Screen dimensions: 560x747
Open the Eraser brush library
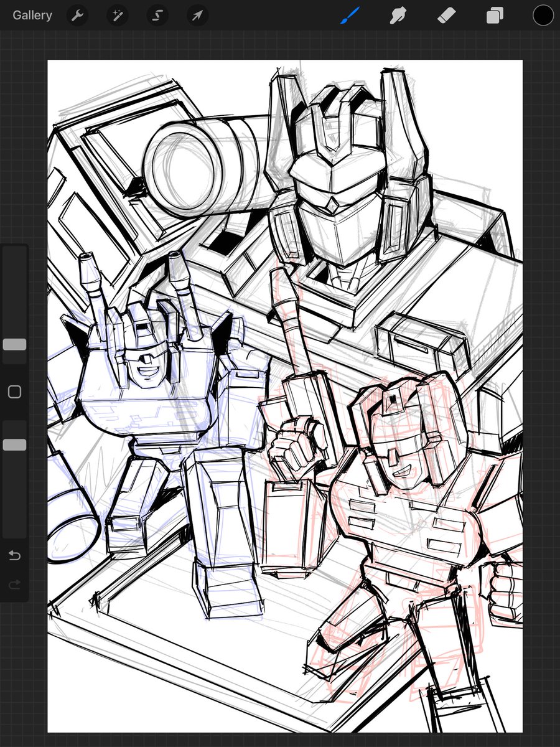coord(446,15)
